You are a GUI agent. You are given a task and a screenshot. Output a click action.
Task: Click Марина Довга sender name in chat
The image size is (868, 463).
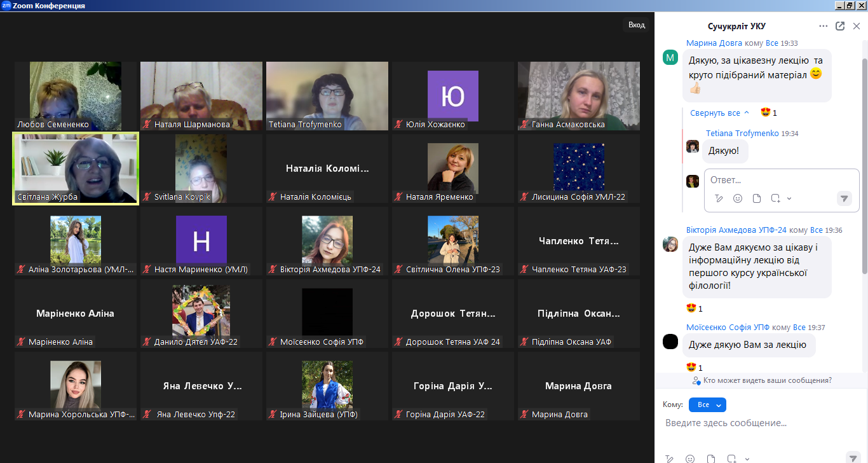715,43
